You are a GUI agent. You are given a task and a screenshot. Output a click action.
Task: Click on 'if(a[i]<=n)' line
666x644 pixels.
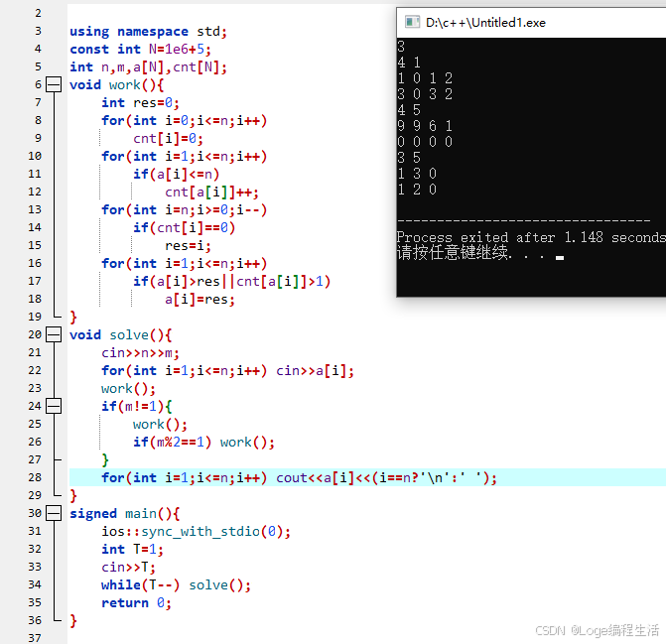[x=177, y=174]
